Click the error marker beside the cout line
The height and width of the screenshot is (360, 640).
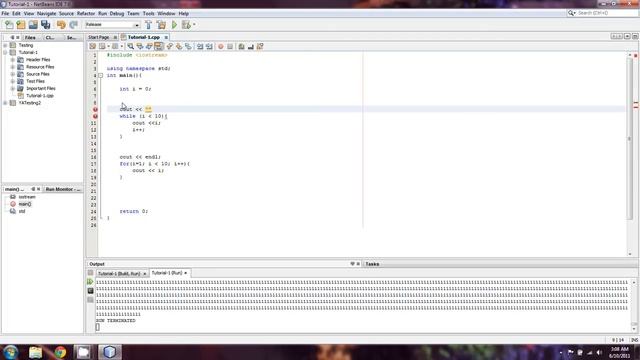pyautogui.click(x=95, y=109)
